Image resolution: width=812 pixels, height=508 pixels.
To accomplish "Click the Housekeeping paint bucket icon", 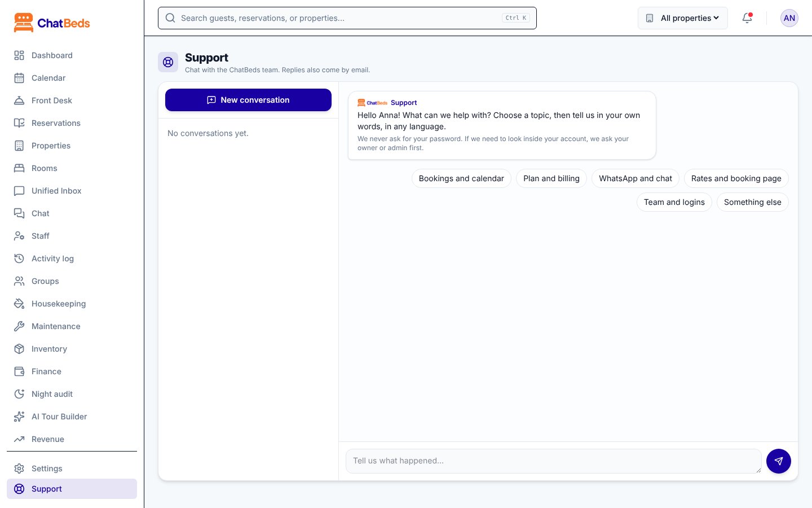I will pos(19,304).
